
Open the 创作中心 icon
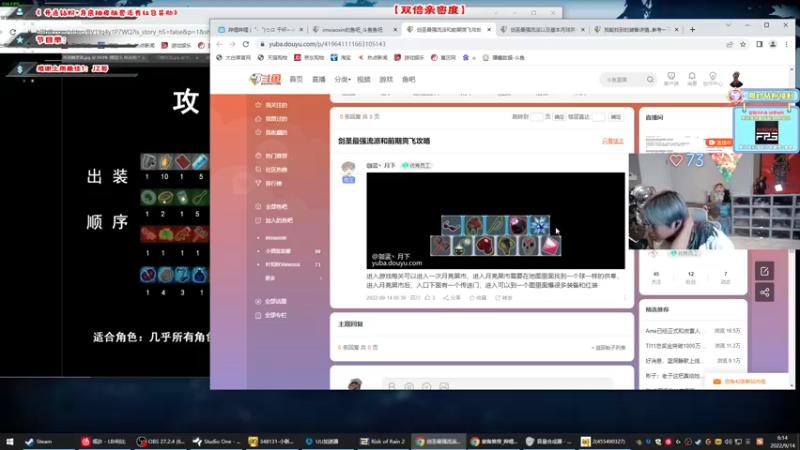713,79
